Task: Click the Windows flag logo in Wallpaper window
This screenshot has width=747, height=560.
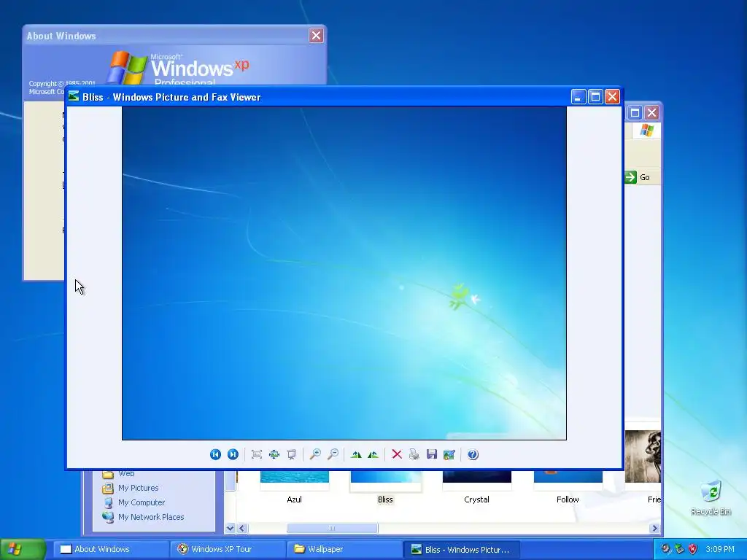Action: click(646, 130)
